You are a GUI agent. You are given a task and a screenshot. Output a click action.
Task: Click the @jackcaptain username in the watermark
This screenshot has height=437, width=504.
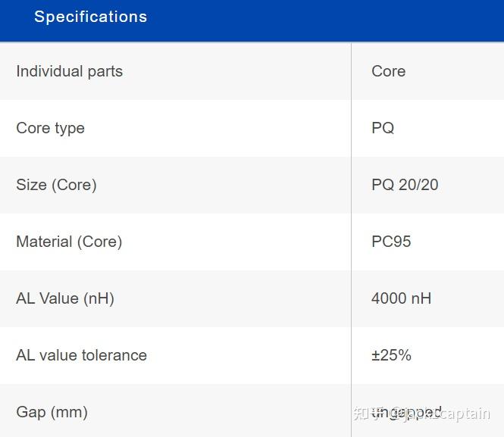pos(449,414)
